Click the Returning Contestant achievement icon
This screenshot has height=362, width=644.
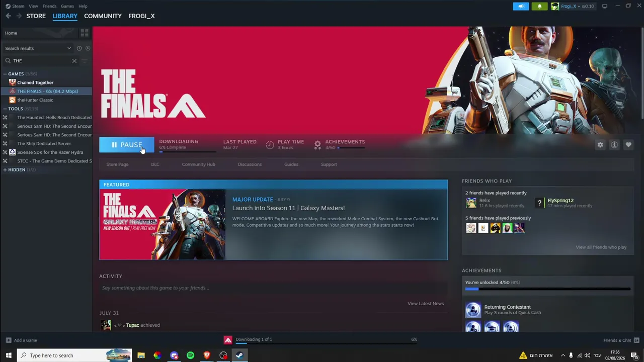473,310
